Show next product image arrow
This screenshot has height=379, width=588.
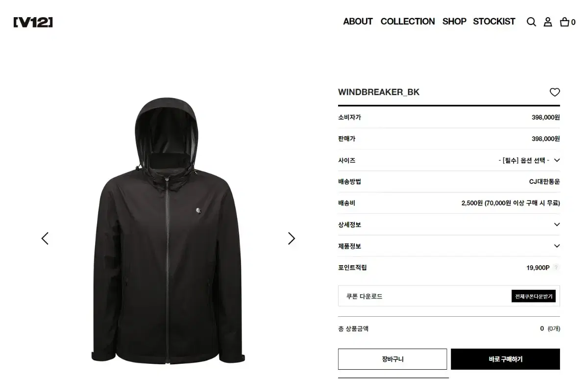[292, 238]
